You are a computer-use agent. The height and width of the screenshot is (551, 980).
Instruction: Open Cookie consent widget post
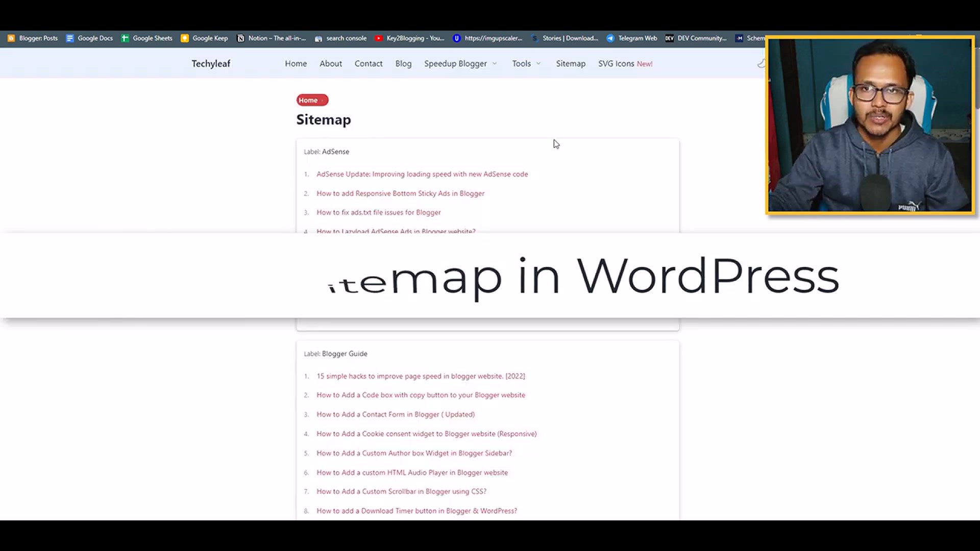click(x=427, y=434)
